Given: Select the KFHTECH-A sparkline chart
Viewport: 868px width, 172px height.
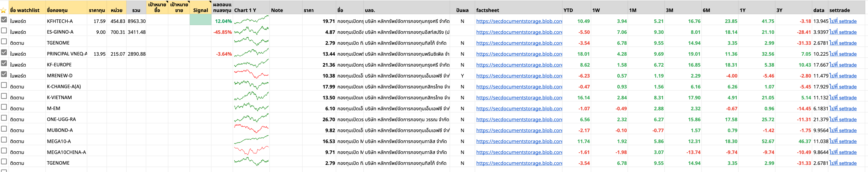Looking at the screenshot, I should click(251, 20).
